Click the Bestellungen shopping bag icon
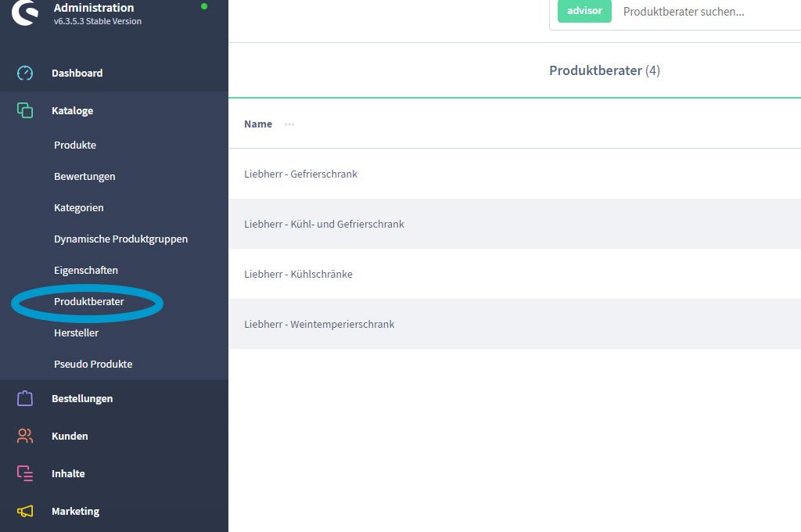The height and width of the screenshot is (532, 801). [25, 398]
